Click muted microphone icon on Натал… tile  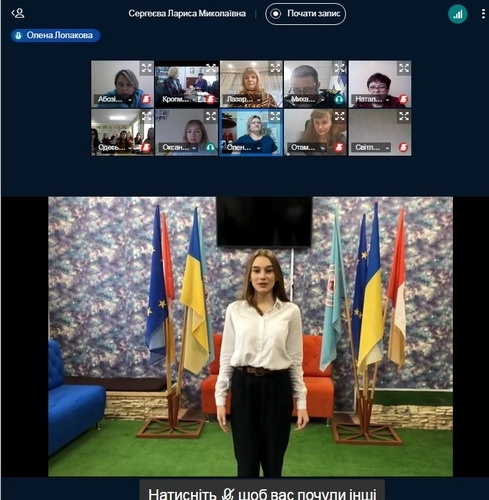(403, 99)
